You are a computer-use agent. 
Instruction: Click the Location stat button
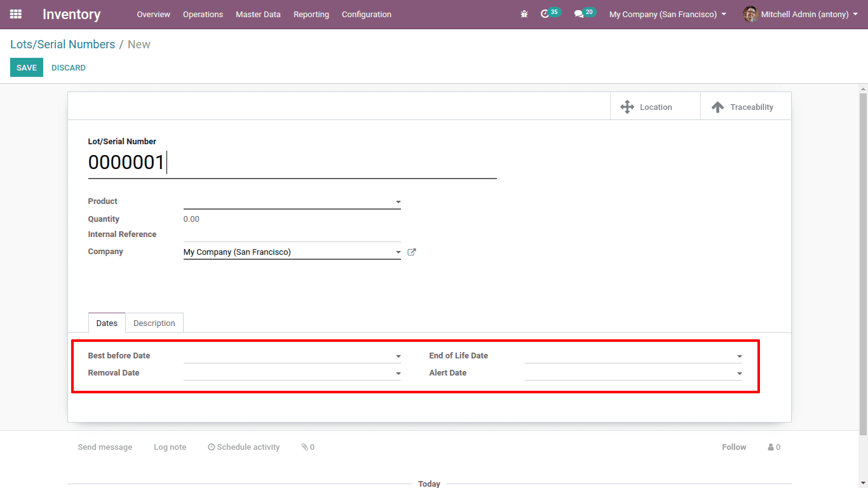655,106
